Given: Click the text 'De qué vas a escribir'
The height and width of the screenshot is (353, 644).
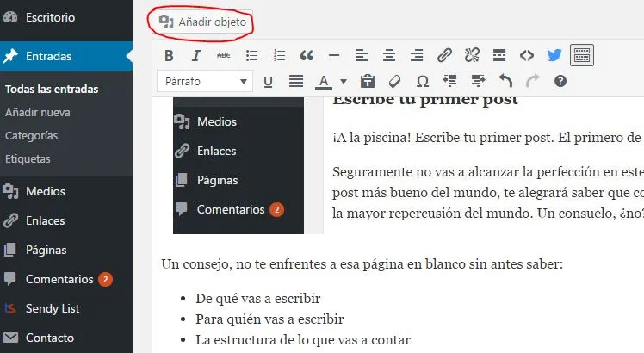Looking at the screenshot, I should (x=258, y=299).
